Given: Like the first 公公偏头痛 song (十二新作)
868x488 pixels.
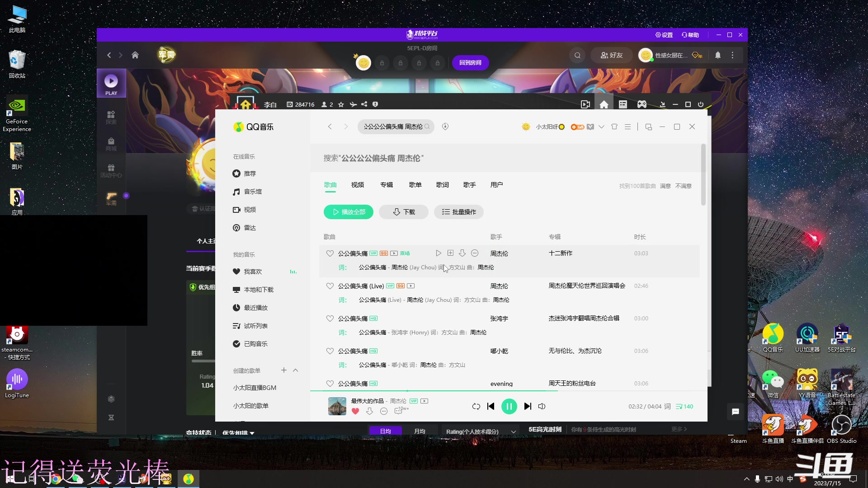Looking at the screenshot, I should [330, 253].
